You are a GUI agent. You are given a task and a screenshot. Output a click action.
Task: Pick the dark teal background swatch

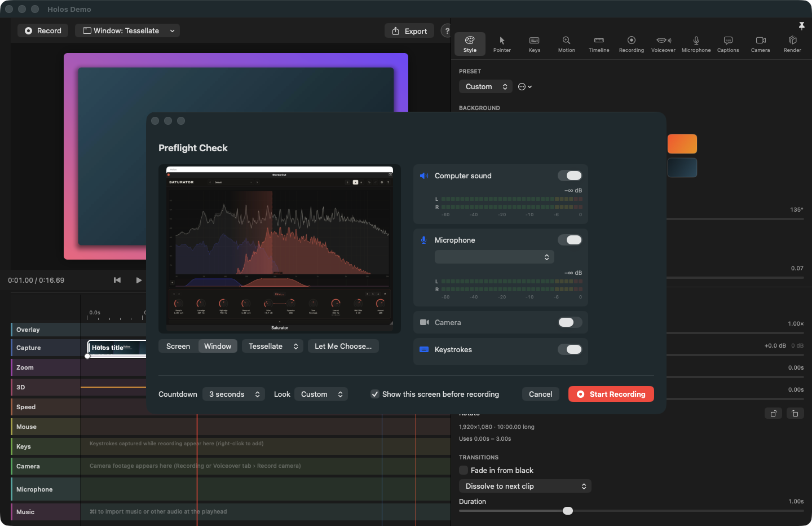pyautogui.click(x=682, y=168)
